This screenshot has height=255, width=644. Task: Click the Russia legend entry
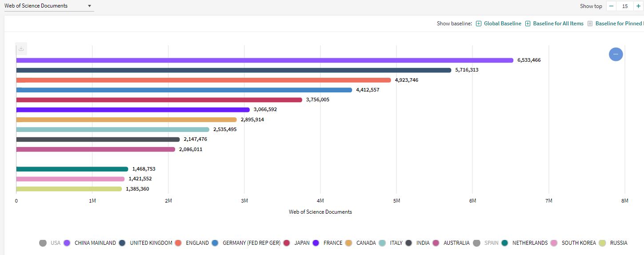(x=614, y=243)
